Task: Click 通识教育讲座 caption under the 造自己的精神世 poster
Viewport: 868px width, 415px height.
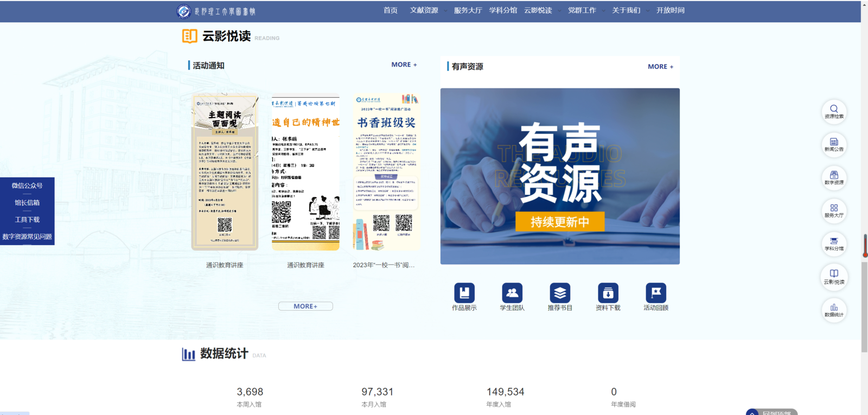Action: coord(305,265)
